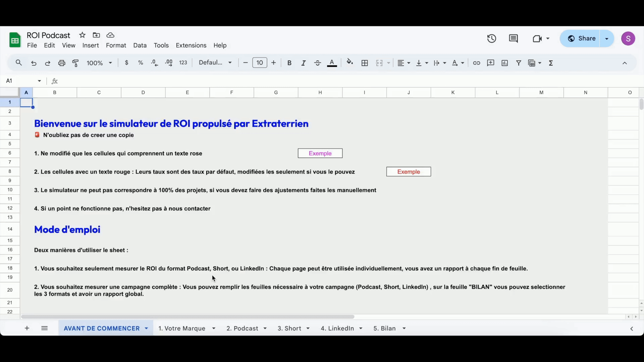Open version history clock icon
644x362 pixels.
coord(492,39)
